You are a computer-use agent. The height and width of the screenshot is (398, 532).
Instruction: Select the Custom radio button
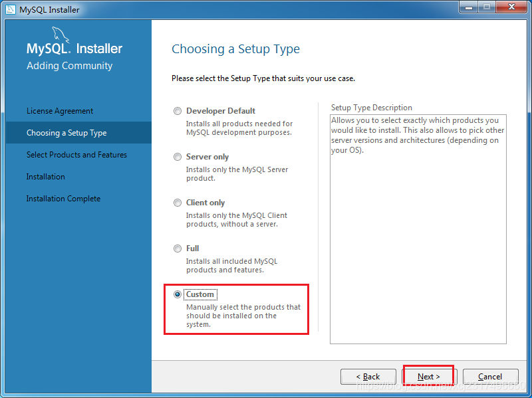(x=178, y=294)
